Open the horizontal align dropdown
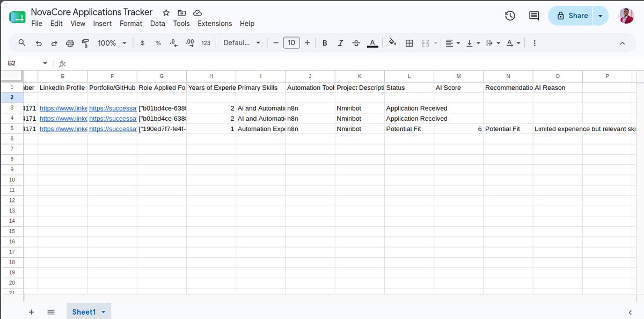The height and width of the screenshot is (319, 644). point(453,43)
